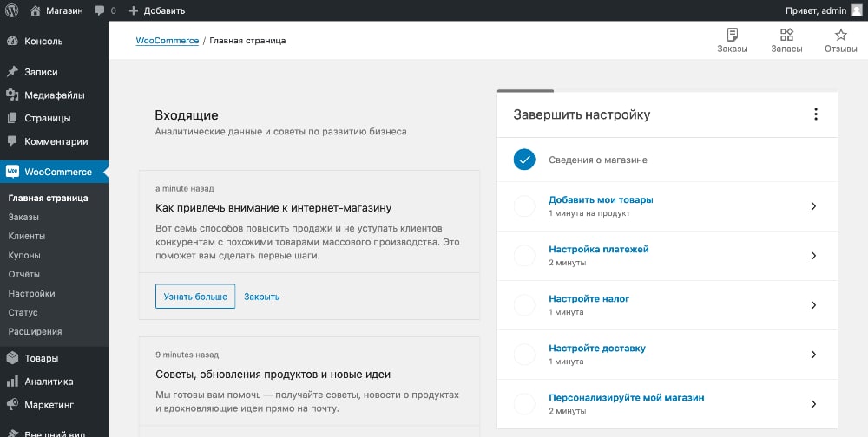Open Заказы activity panel icon
The image size is (868, 437).
point(733,35)
